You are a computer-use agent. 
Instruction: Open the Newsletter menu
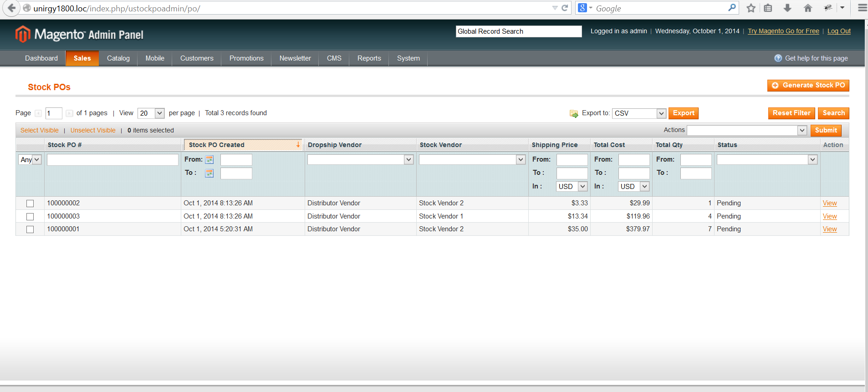295,58
